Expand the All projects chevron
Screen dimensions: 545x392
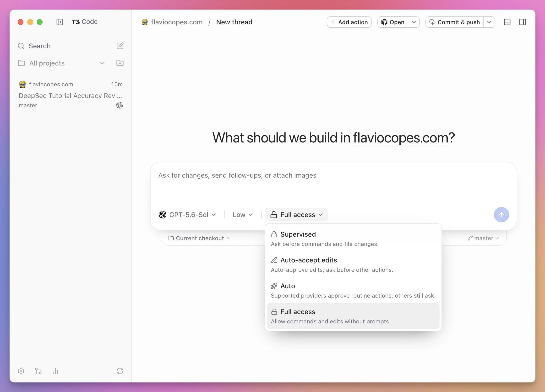(x=102, y=63)
